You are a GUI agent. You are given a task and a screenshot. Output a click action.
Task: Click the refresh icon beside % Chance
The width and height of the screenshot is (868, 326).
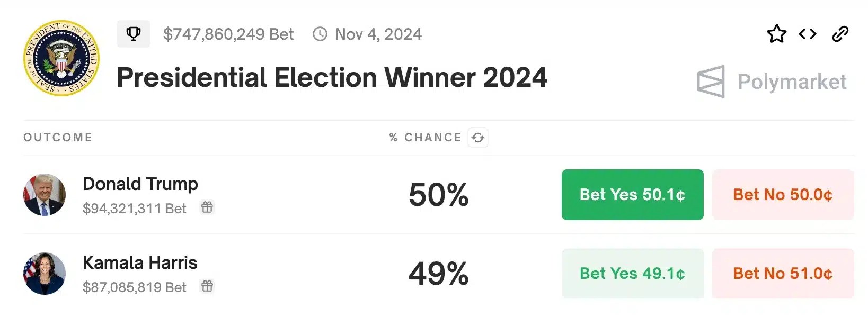coord(478,138)
